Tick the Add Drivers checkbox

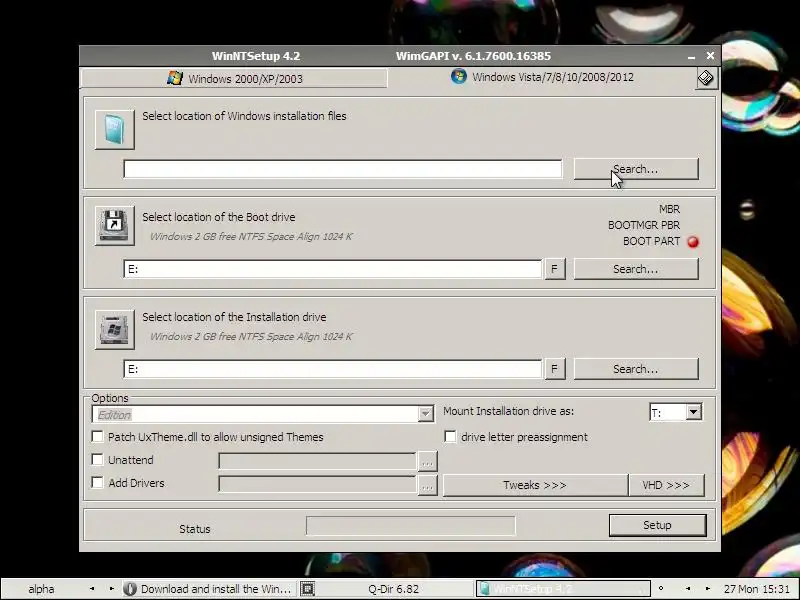(x=97, y=483)
